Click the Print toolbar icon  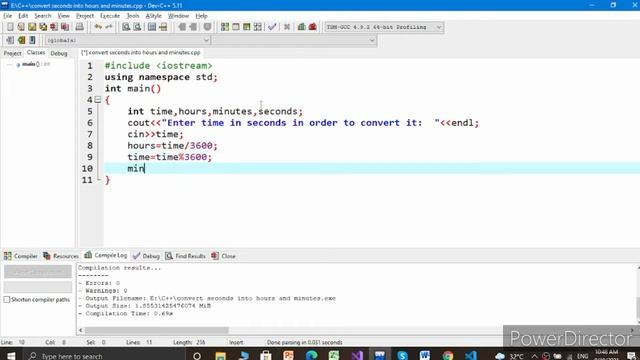coord(80,27)
